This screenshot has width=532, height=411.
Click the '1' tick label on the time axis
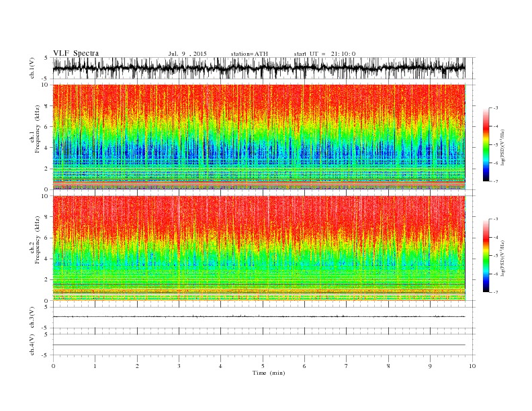(95, 366)
